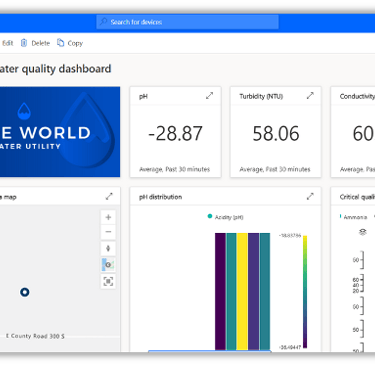The image size is (375, 366).
Task: Click the Edit toolbar button
Action: [x=7, y=43]
